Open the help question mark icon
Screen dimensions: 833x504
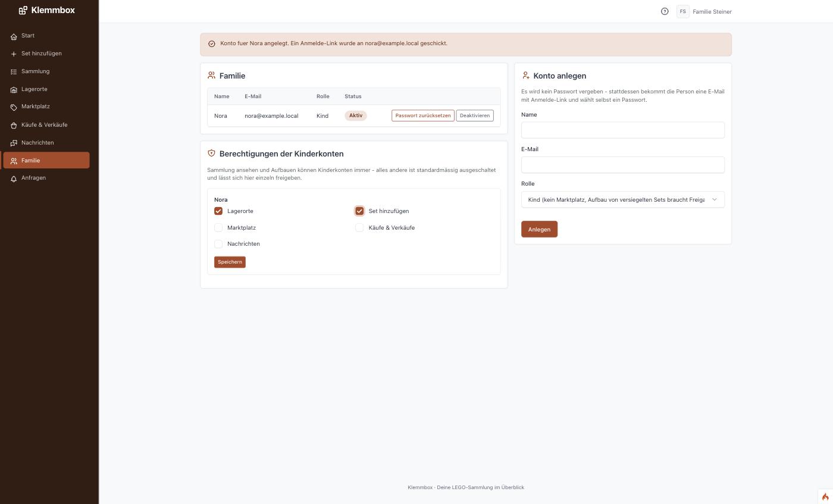point(665,11)
